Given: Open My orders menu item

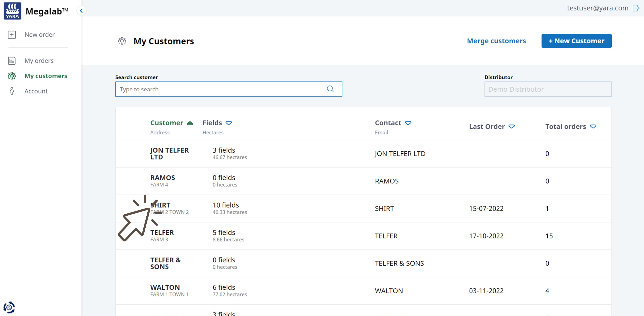Looking at the screenshot, I should [39, 61].
